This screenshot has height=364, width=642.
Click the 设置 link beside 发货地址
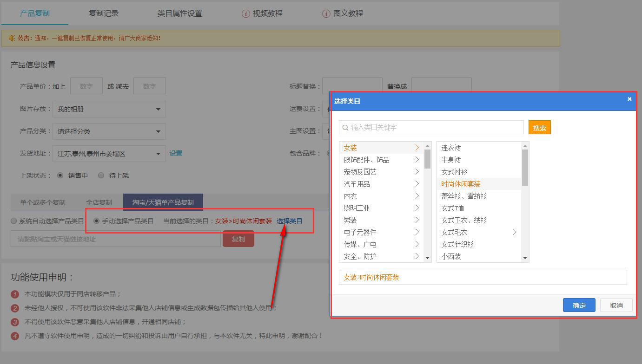pos(176,154)
